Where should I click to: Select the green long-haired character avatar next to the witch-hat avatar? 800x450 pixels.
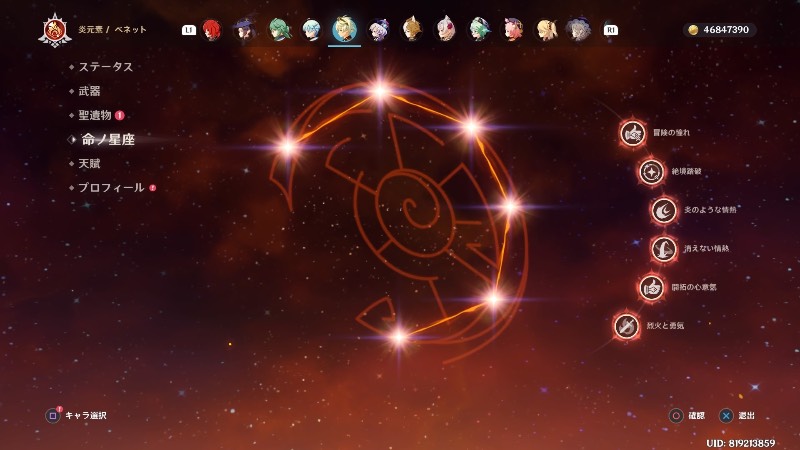pos(279,30)
